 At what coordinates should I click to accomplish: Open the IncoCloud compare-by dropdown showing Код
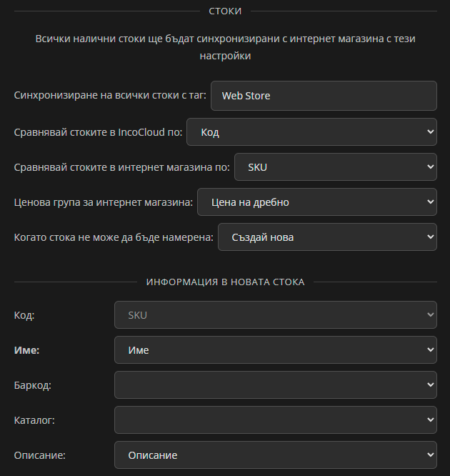pos(311,132)
